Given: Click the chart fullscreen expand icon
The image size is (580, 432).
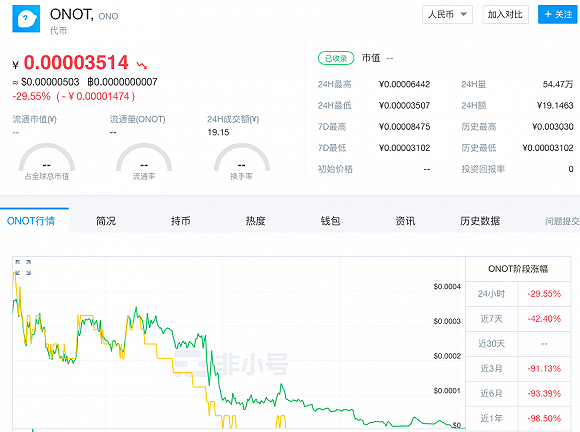Looking at the screenshot, I should (23, 267).
